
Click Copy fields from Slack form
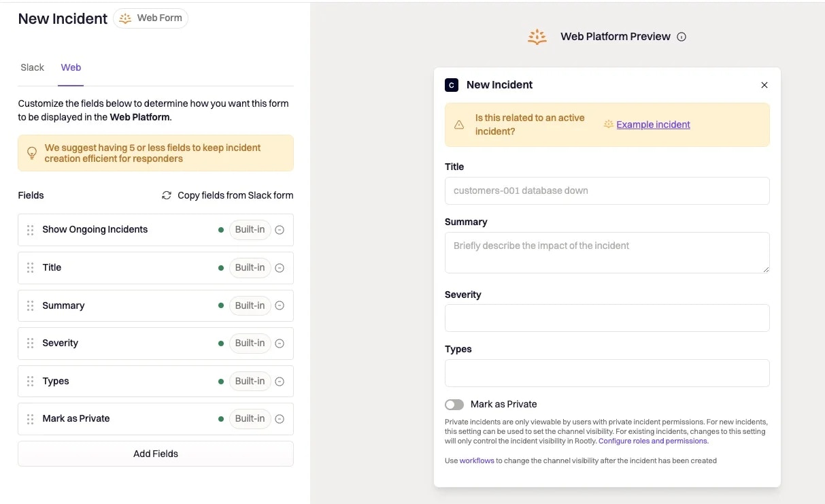(x=235, y=195)
